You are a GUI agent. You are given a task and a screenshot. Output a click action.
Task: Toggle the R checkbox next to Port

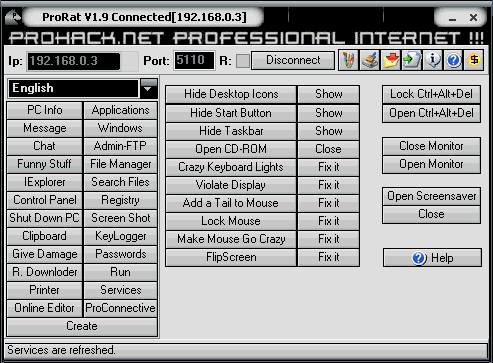[x=243, y=61]
